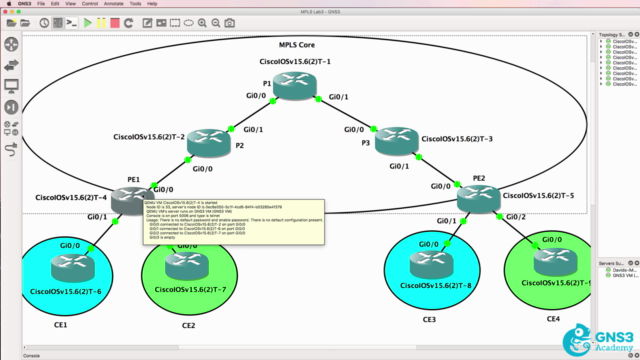Viewport: 640px width, 360px height.
Task: Open the Tools menu
Action: [x=135, y=4]
